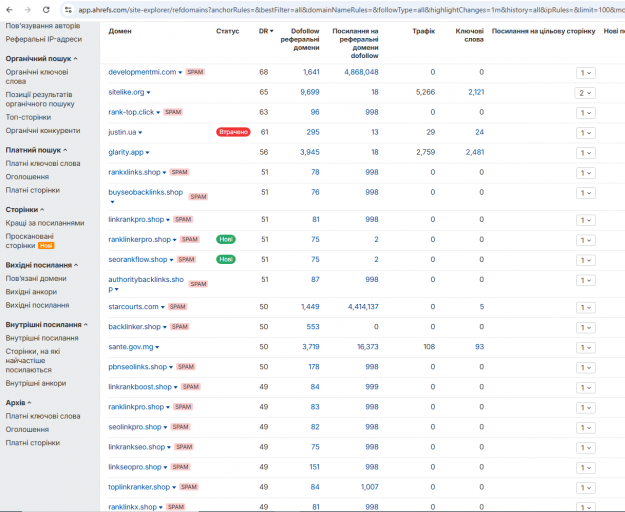Click the ahrefs URL address field
Screen dimensions: 625x512
351,10
